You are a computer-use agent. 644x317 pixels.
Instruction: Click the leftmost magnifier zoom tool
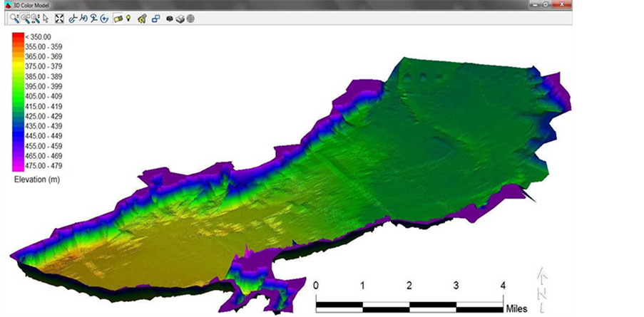(15, 18)
